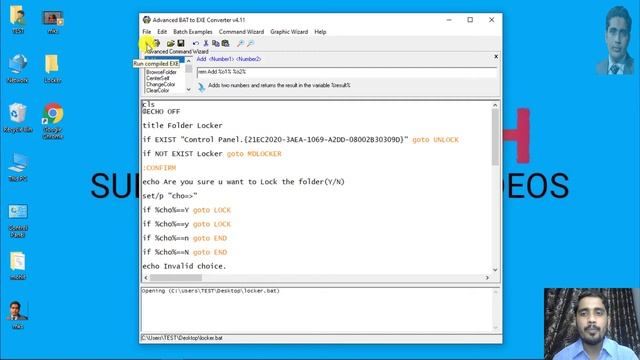Screen dimensions: 640x360
Task: Click the code editor vertical scrollbar thumb
Action: click(x=495, y=138)
